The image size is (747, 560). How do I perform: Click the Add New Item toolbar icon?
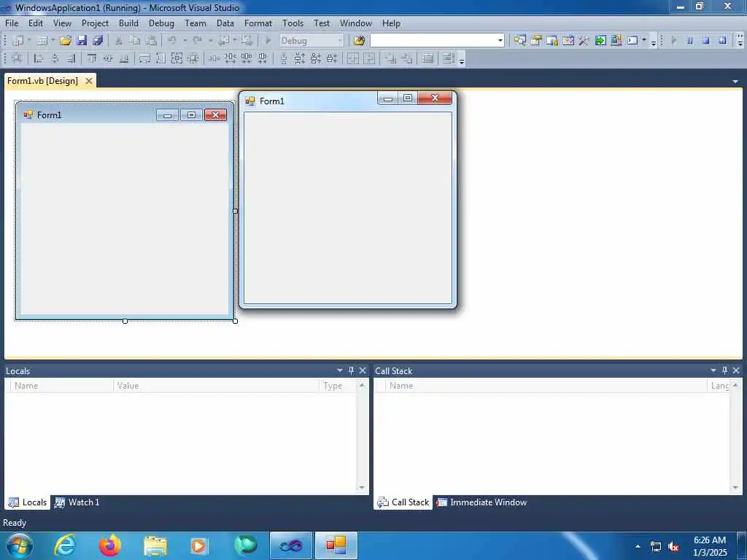[x=42, y=41]
